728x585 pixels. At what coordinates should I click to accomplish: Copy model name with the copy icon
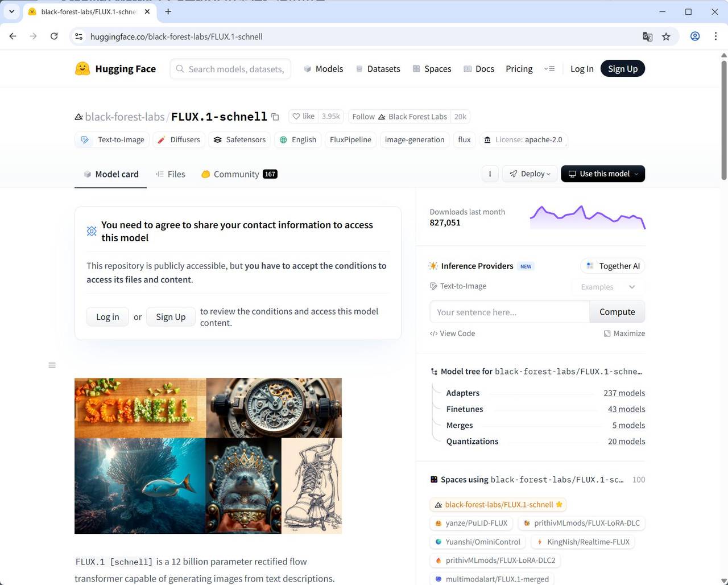coord(275,117)
